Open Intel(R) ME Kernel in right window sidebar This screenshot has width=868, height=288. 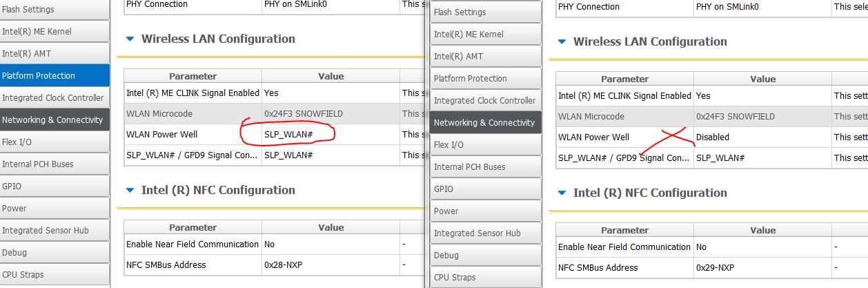486,35
